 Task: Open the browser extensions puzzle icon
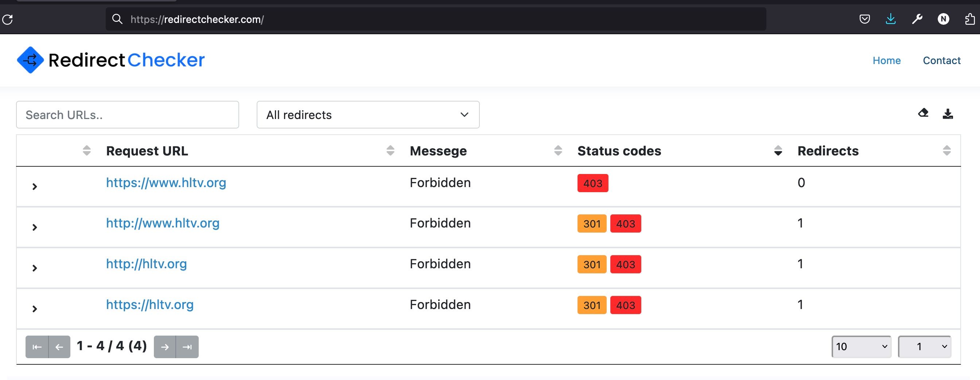click(x=970, y=19)
